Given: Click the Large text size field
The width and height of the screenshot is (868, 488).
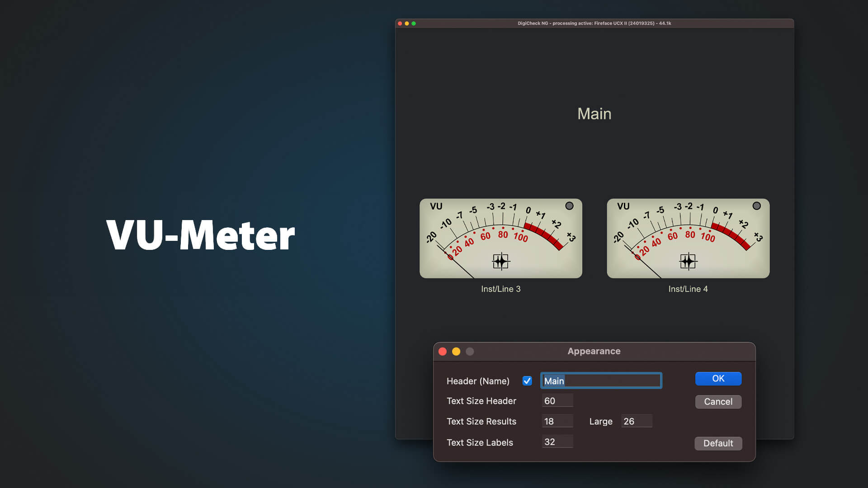Looking at the screenshot, I should pyautogui.click(x=637, y=421).
